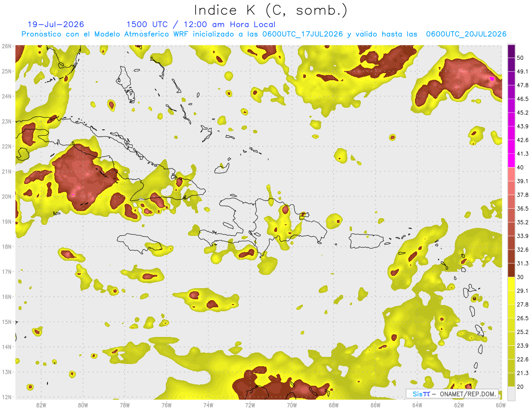Click the title "Indice K (C, somb.)"
The width and height of the screenshot is (532, 411).
point(271,10)
